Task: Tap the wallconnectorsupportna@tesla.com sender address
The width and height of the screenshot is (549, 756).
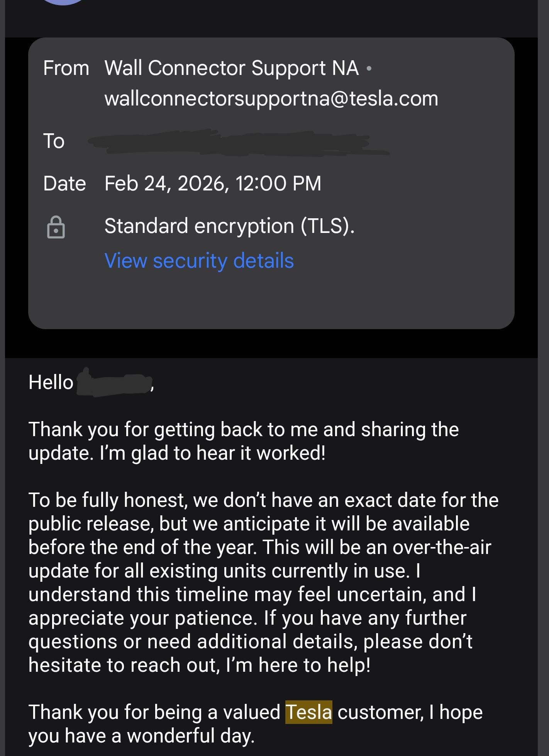Action: tap(271, 99)
